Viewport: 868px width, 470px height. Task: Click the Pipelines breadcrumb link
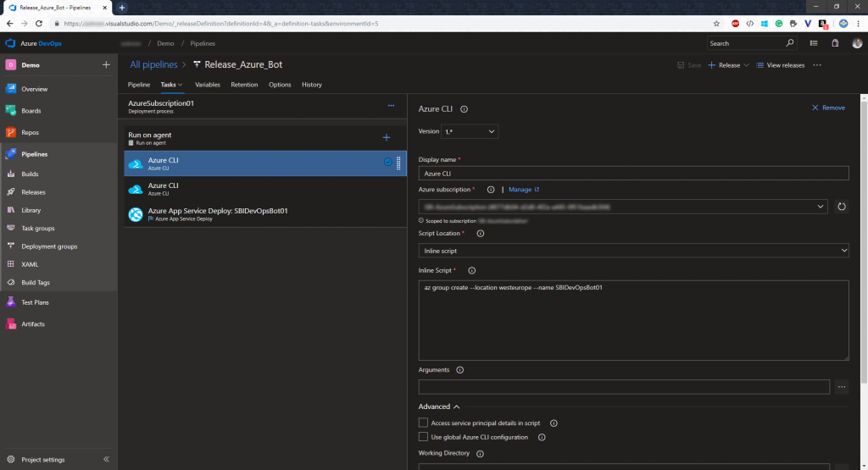pos(203,43)
